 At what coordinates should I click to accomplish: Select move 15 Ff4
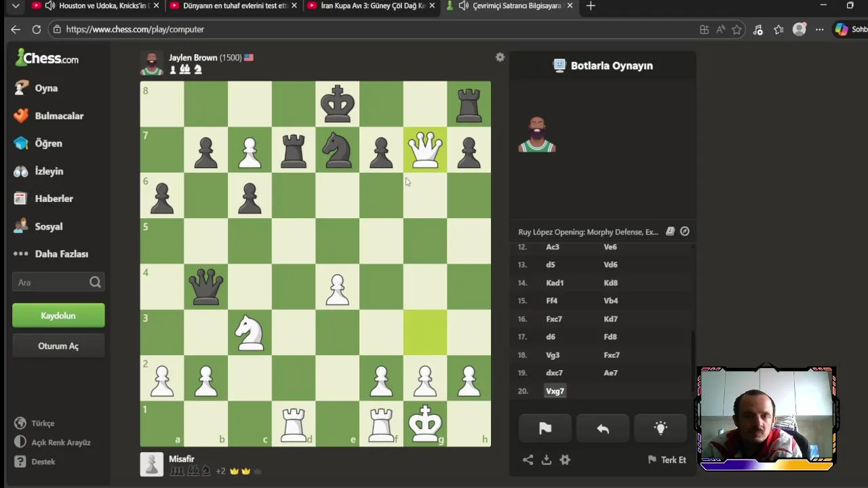[551, 301]
